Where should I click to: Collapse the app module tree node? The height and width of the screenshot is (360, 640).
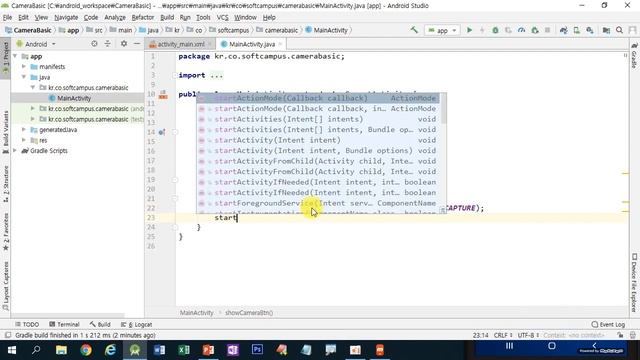[x=15, y=56]
